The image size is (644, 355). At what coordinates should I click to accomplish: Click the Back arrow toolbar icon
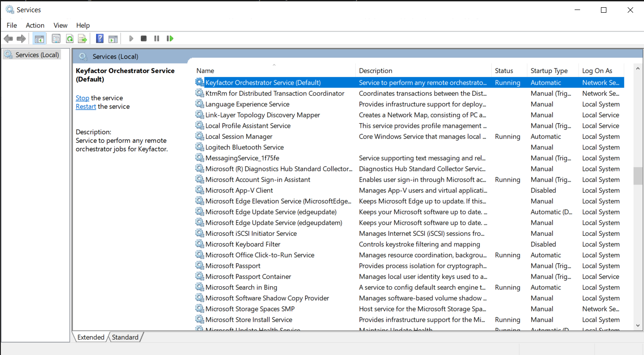[8, 39]
